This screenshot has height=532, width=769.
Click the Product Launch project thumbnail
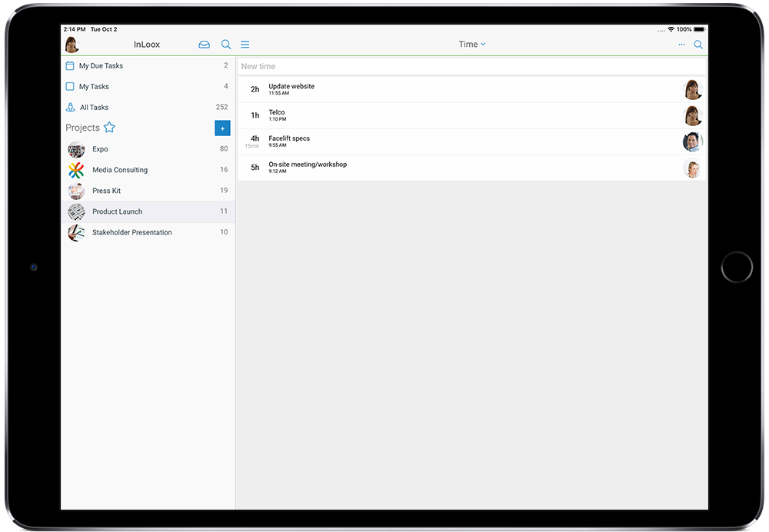(x=76, y=212)
